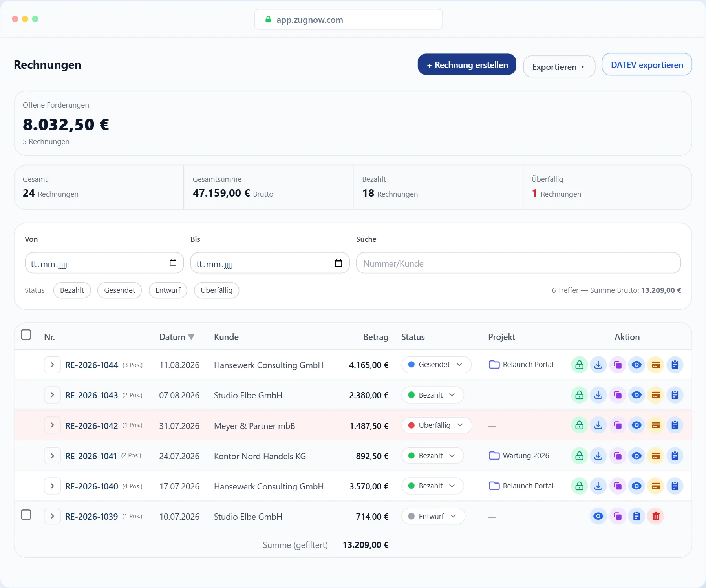The width and height of the screenshot is (706, 588).
Task: Open calendar picker in Bis field
Action: [x=338, y=263]
